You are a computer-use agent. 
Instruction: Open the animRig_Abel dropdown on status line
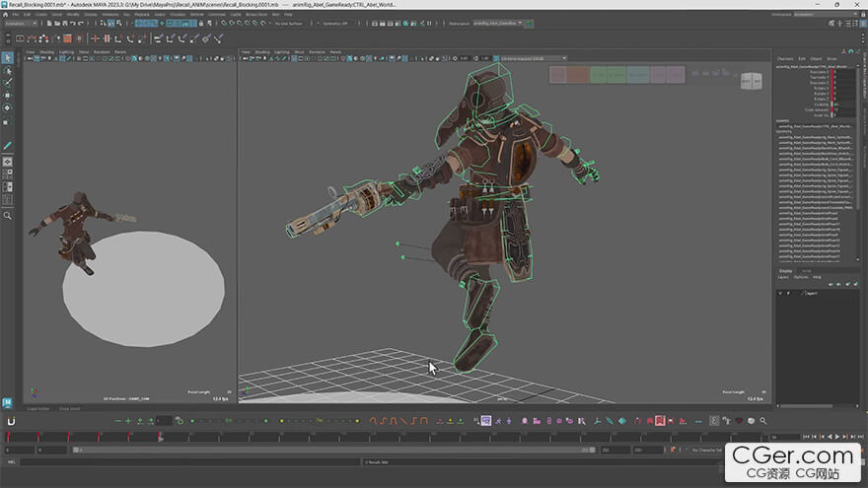[x=498, y=24]
